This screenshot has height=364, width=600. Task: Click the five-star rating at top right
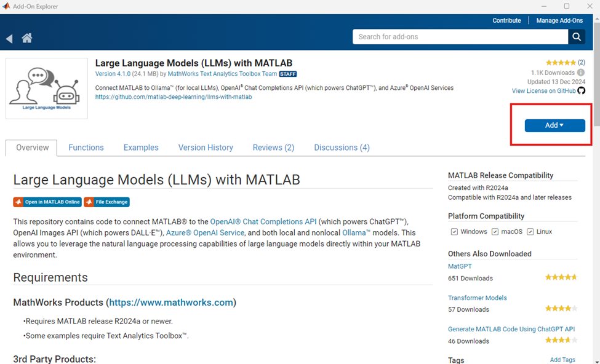(561, 62)
